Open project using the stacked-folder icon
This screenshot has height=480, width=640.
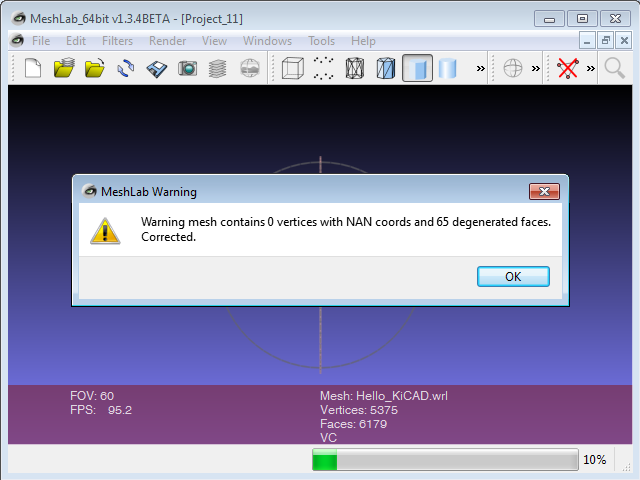click(64, 68)
